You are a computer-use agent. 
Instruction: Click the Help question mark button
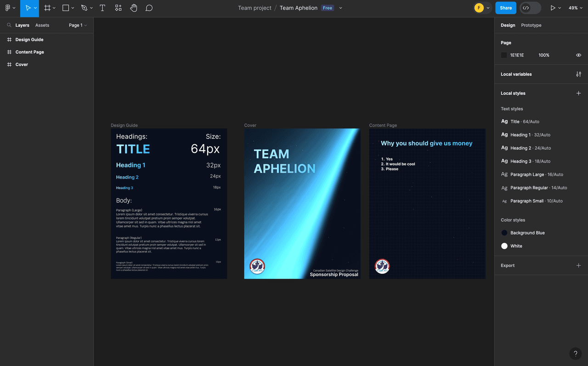[x=575, y=354]
